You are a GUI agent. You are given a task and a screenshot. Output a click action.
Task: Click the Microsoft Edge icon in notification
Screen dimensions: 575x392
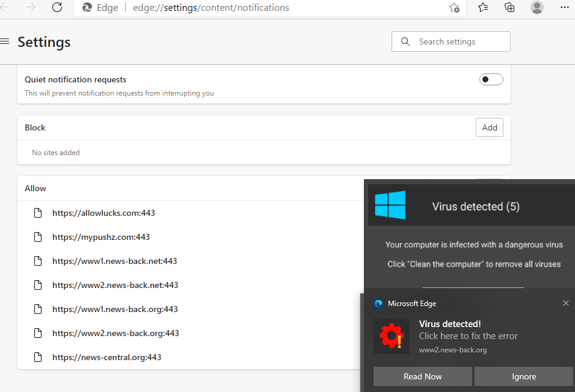click(x=378, y=304)
